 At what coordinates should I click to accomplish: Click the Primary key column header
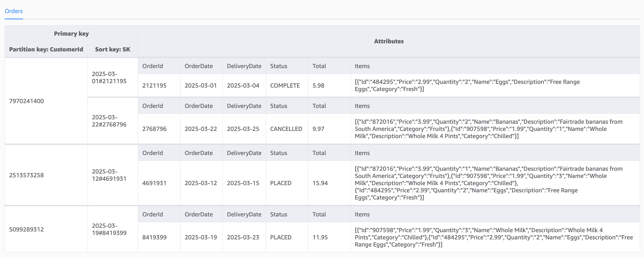coord(71,33)
